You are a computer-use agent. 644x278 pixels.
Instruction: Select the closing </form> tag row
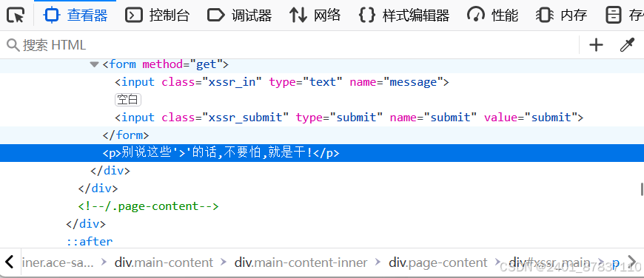pos(126,135)
